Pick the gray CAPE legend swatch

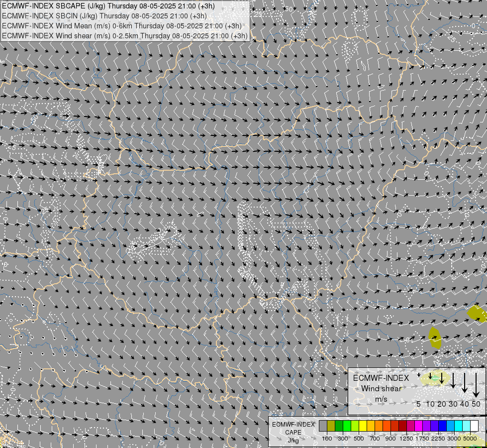click(323, 426)
